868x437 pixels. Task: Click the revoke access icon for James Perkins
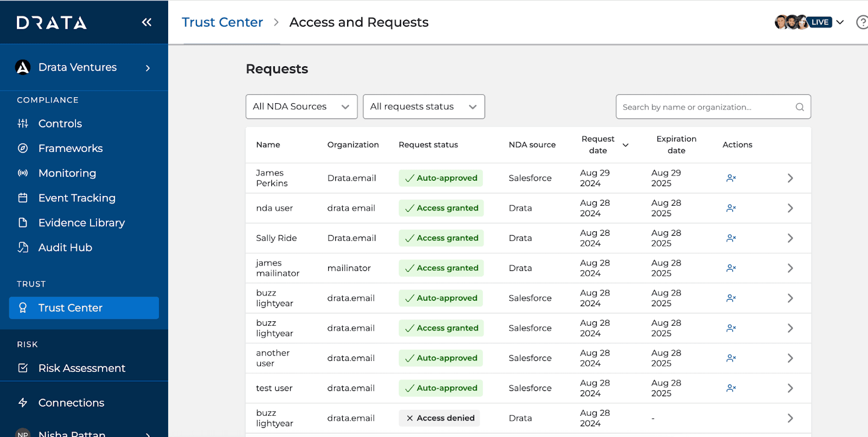(731, 178)
